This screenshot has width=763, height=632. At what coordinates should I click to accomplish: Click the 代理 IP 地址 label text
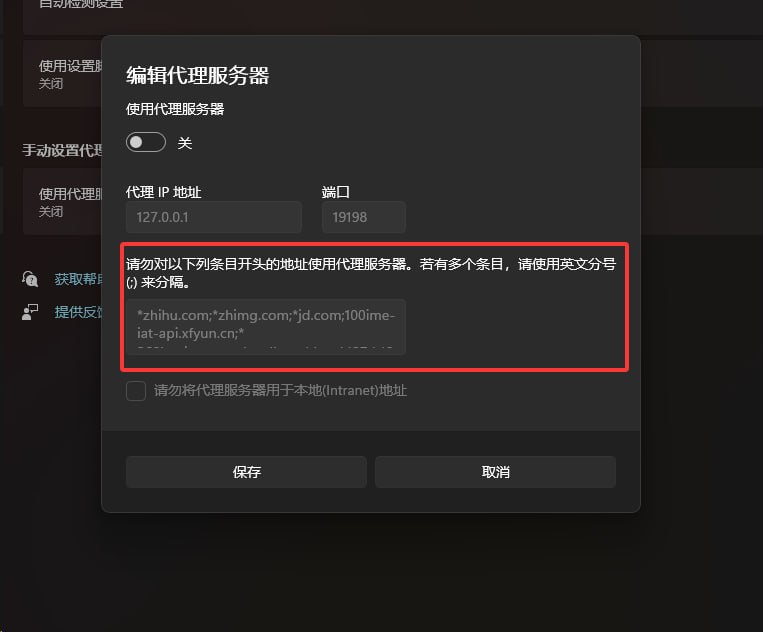pos(163,192)
